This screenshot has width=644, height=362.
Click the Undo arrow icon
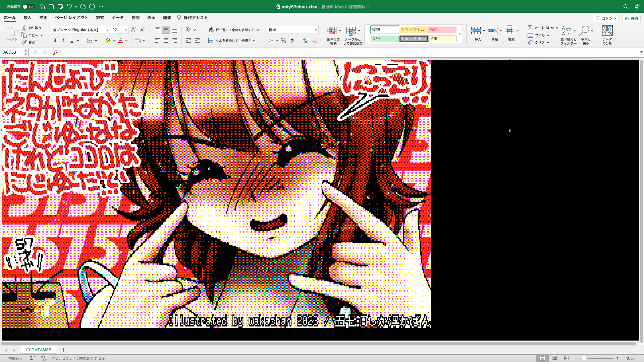pyautogui.click(x=69, y=7)
